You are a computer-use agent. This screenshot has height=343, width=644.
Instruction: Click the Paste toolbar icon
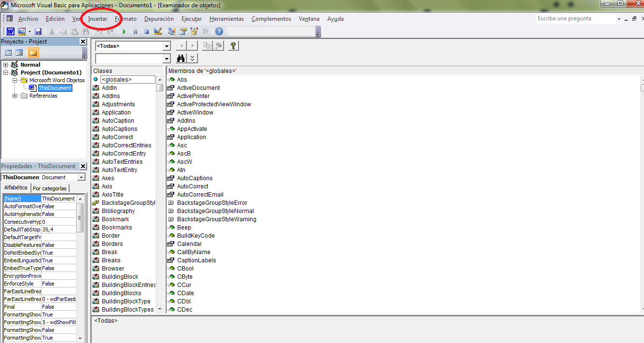pyautogui.click(x=74, y=31)
